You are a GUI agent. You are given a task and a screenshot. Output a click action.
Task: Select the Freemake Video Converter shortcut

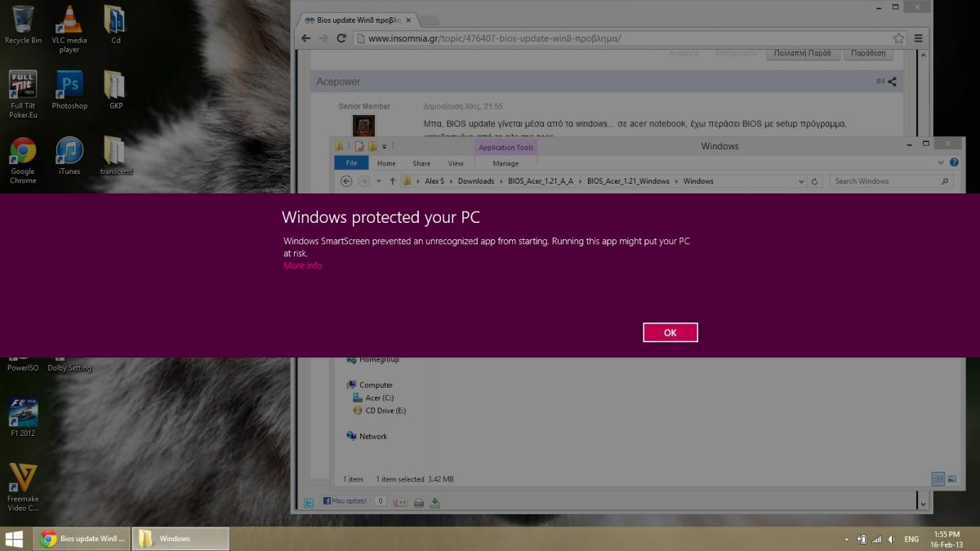click(x=23, y=487)
